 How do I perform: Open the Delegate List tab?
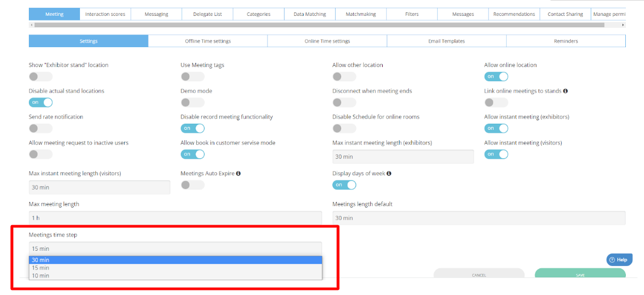[x=207, y=14]
